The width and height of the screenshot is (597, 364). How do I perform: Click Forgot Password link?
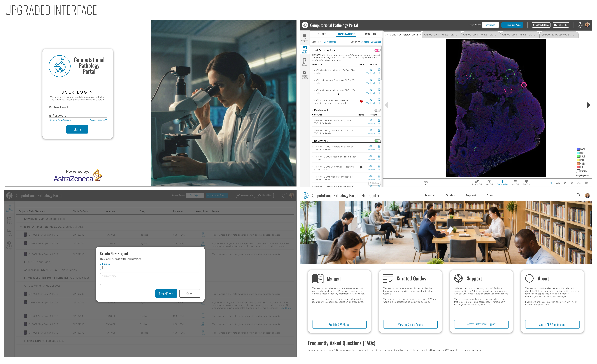tap(98, 120)
